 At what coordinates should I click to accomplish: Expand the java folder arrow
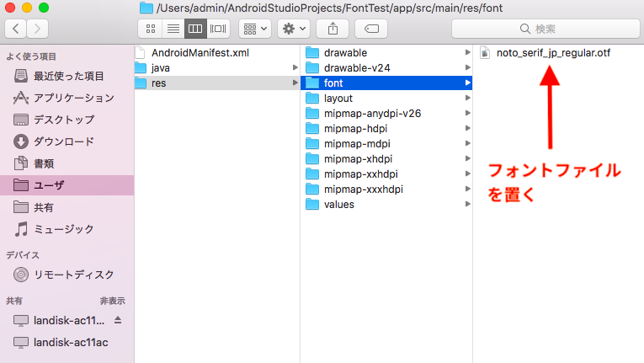295,67
